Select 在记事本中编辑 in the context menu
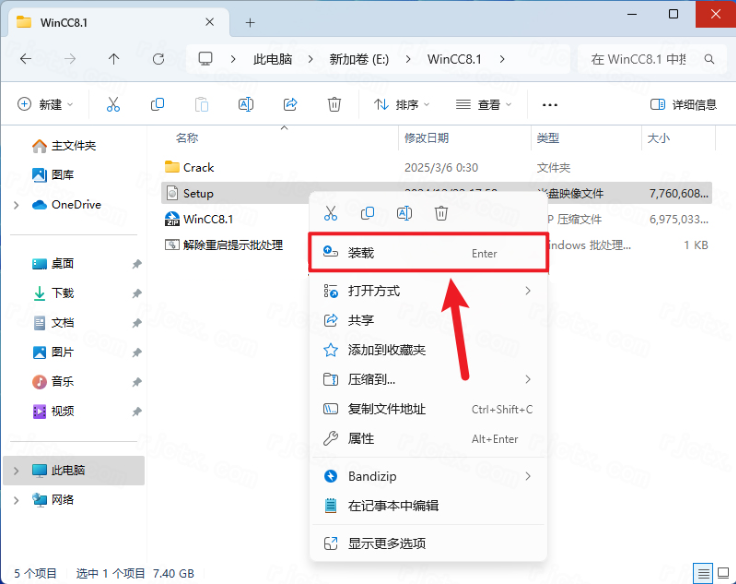The image size is (736, 584). [x=428, y=506]
